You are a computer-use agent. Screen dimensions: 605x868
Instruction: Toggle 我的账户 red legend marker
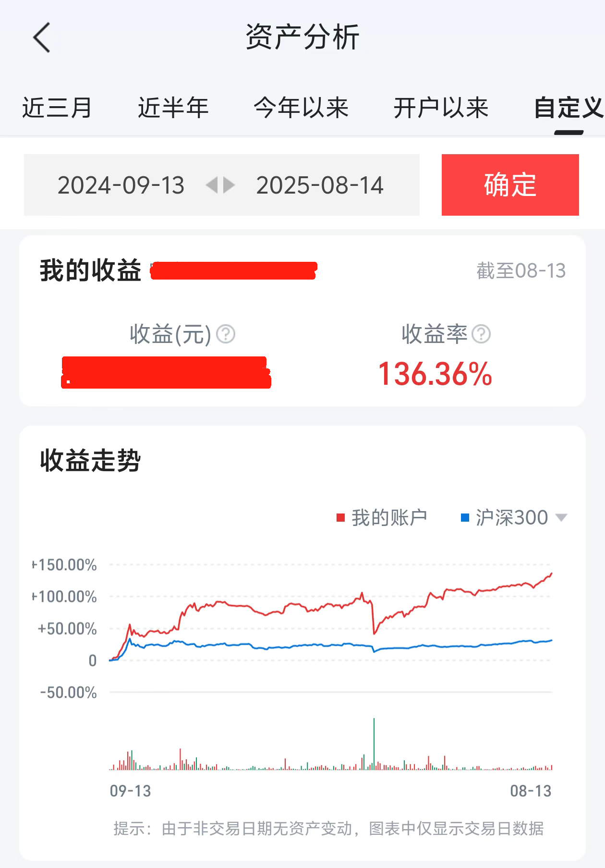pos(341,517)
